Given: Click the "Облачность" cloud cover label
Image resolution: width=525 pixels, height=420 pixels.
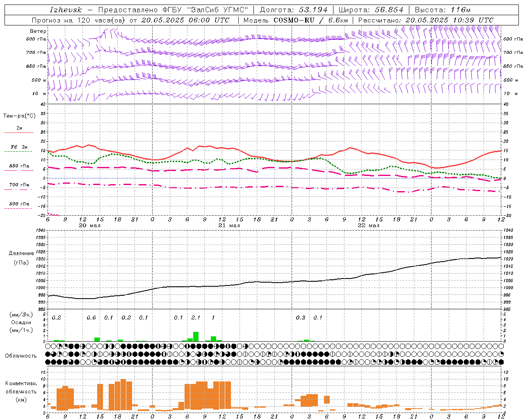Looking at the screenshot, I should 21,356.
